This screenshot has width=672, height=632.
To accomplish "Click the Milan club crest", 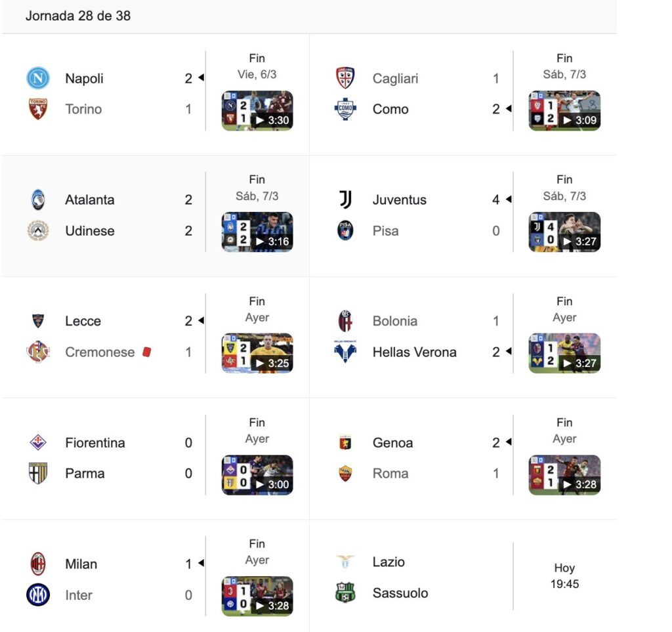I will tap(38, 564).
